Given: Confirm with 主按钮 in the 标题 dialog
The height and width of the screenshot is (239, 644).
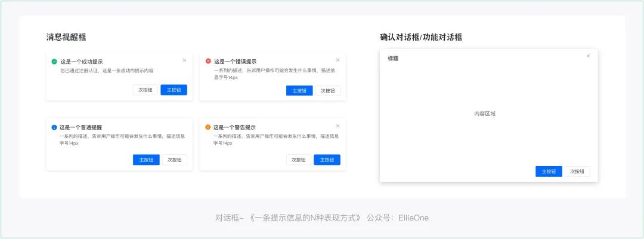Looking at the screenshot, I should [549, 171].
